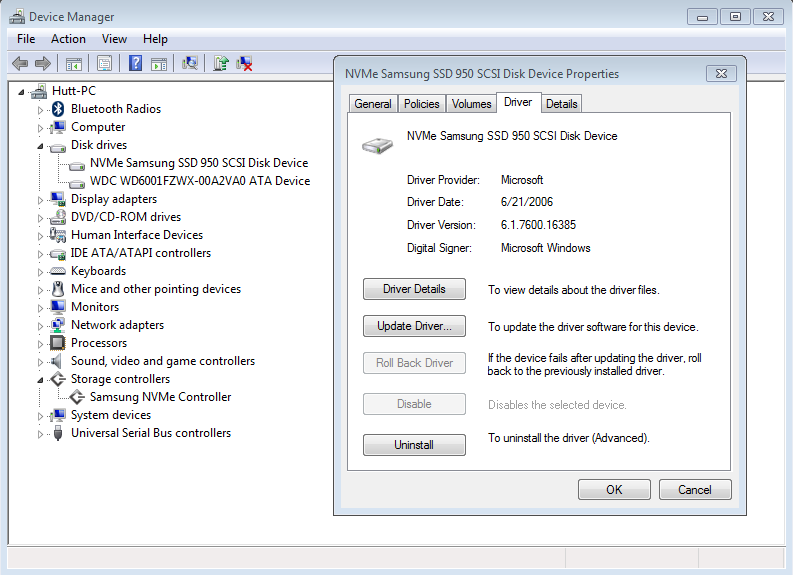Click the Scan for hardware changes icon
This screenshot has width=793, height=575.
point(190,63)
